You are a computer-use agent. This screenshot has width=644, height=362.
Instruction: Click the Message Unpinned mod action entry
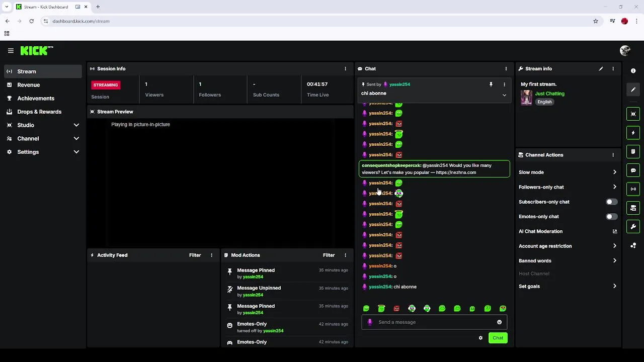pyautogui.click(x=287, y=291)
